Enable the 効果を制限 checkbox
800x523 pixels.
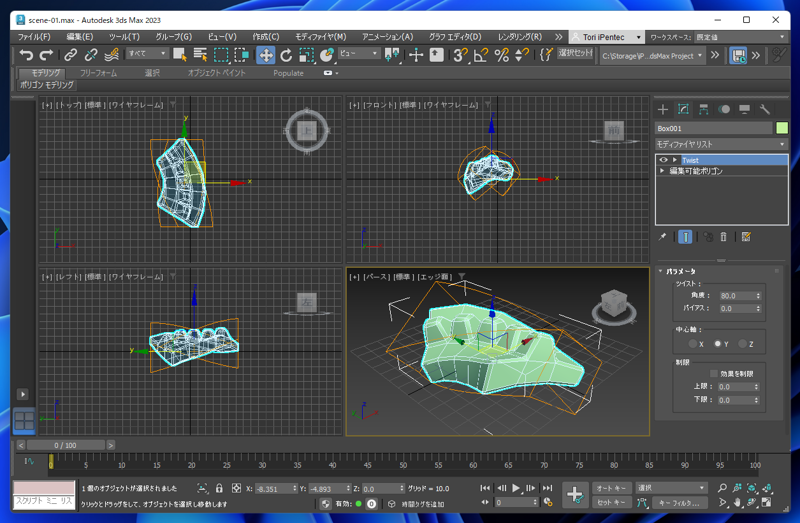tap(714, 373)
